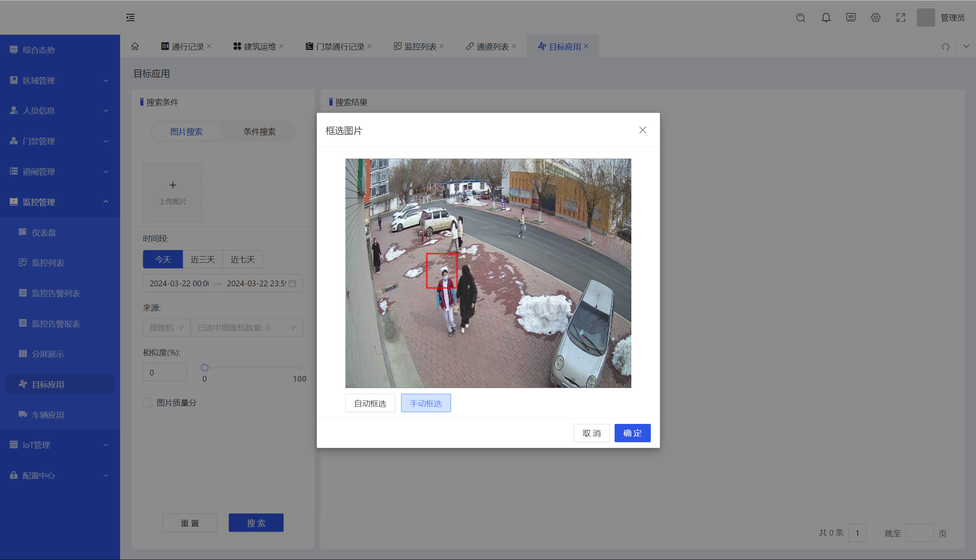Open the settings gear icon
This screenshot has width=976, height=560.
[876, 18]
